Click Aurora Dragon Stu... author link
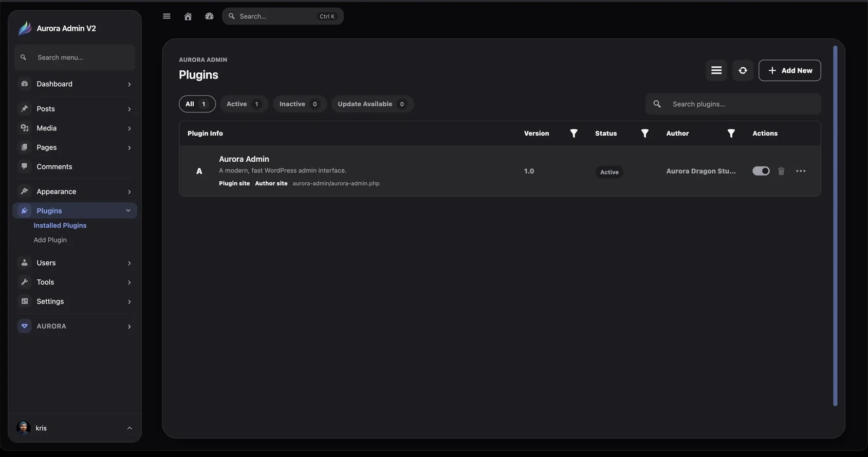 point(701,171)
